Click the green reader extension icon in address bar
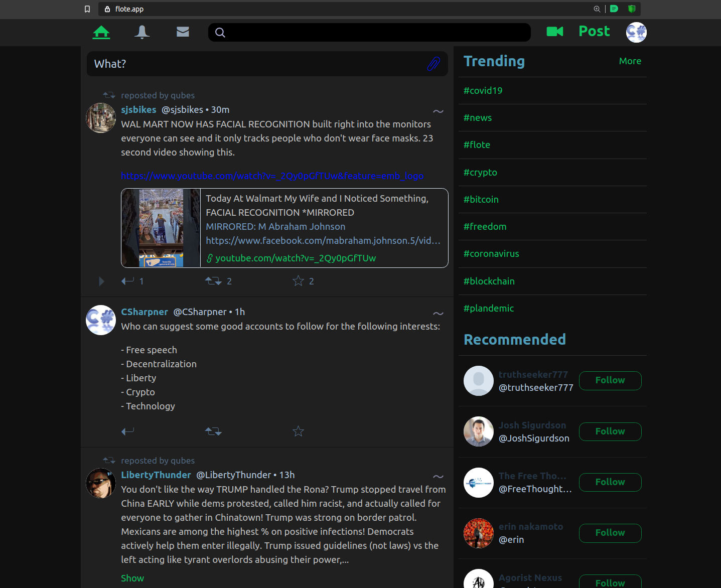721x588 pixels. (x=614, y=9)
